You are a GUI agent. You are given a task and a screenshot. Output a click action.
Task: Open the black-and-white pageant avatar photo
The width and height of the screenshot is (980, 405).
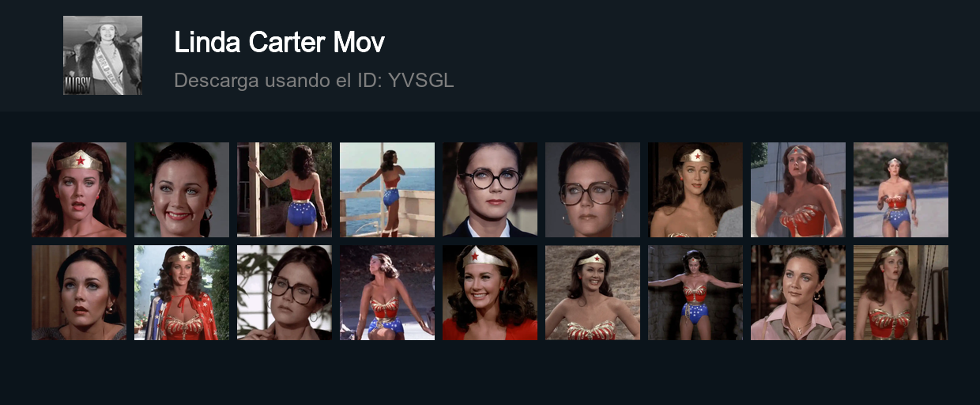point(103,55)
